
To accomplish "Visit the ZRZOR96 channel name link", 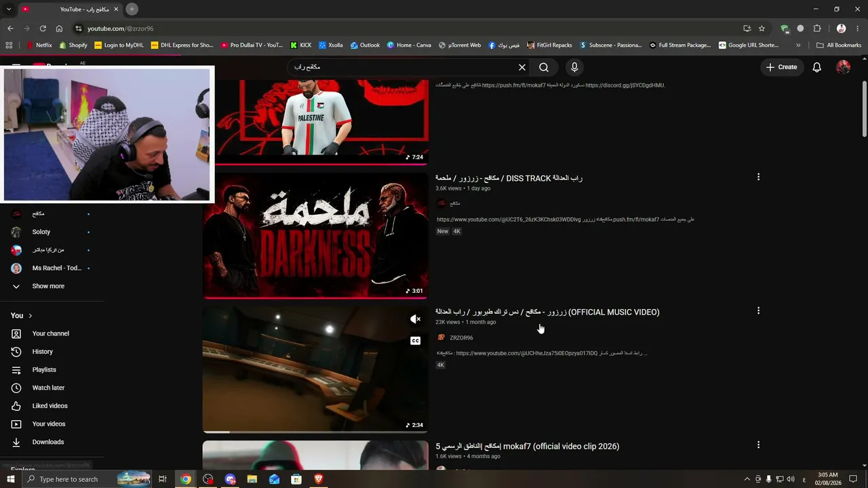I will (x=461, y=338).
